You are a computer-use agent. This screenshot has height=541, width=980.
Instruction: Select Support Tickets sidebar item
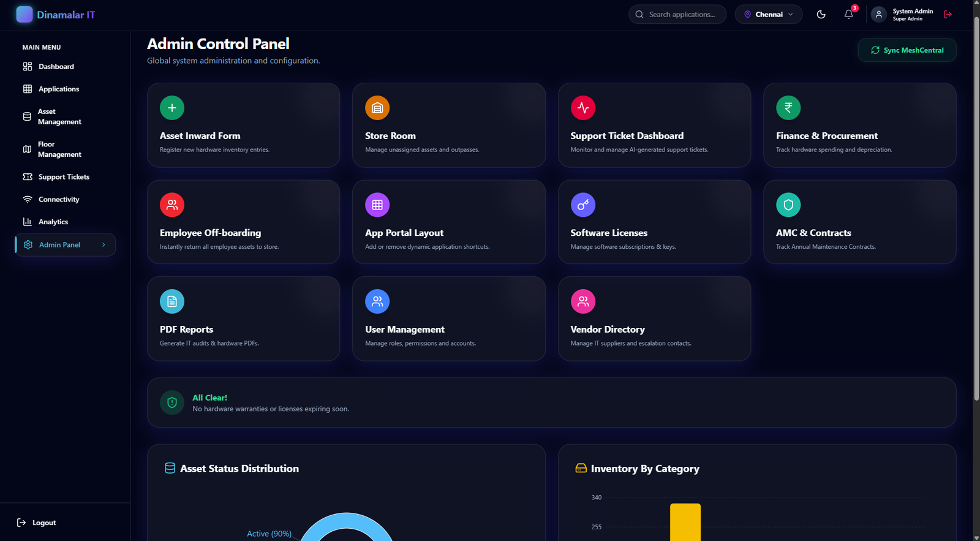click(x=65, y=176)
